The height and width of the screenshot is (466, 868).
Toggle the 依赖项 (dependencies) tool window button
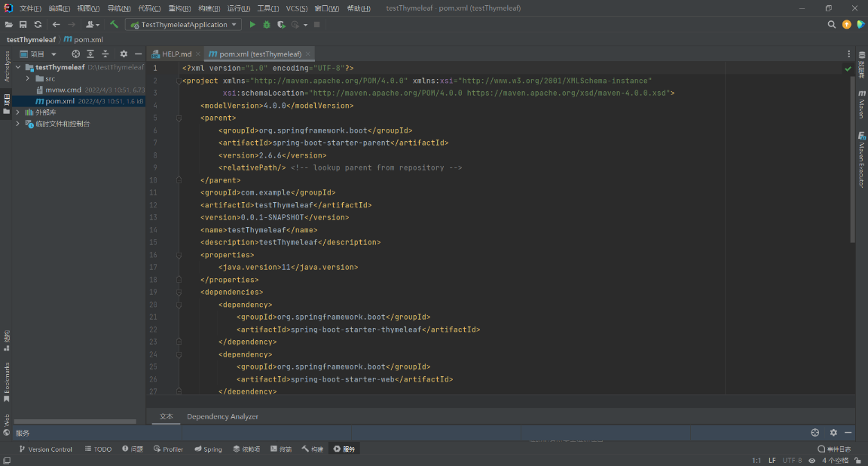(x=246, y=449)
